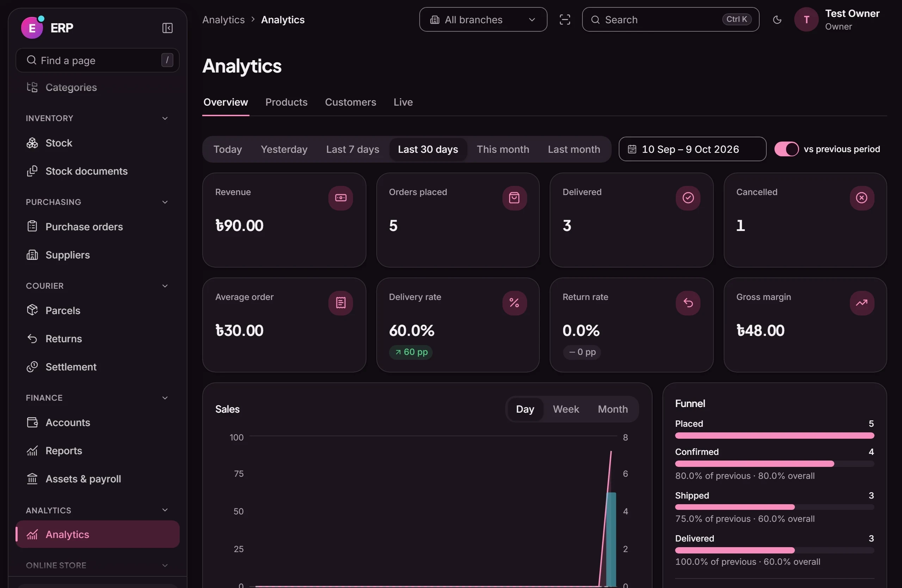Switch to the Customers tab
Image resolution: width=902 pixels, height=588 pixels.
click(x=350, y=102)
